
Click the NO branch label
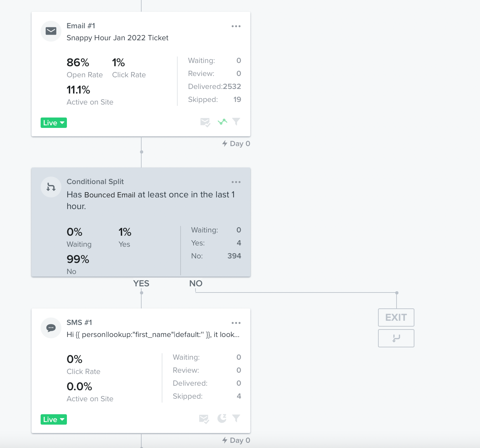[196, 283]
